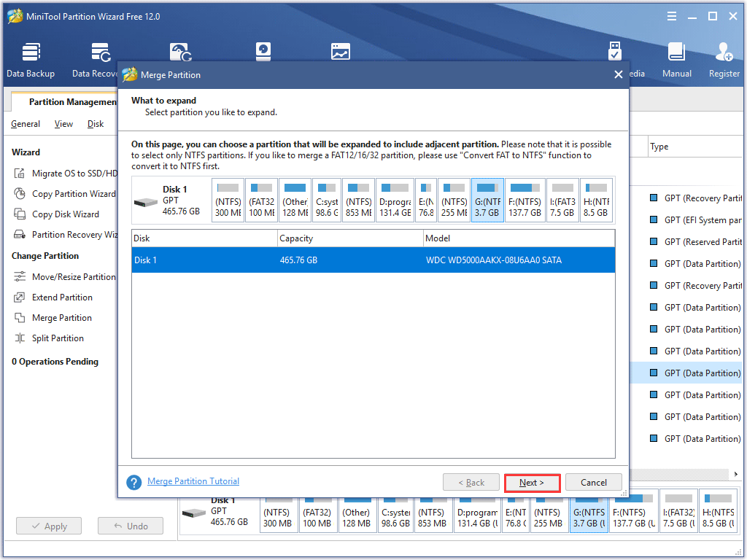
Task: Open the General menu
Action: (x=26, y=123)
